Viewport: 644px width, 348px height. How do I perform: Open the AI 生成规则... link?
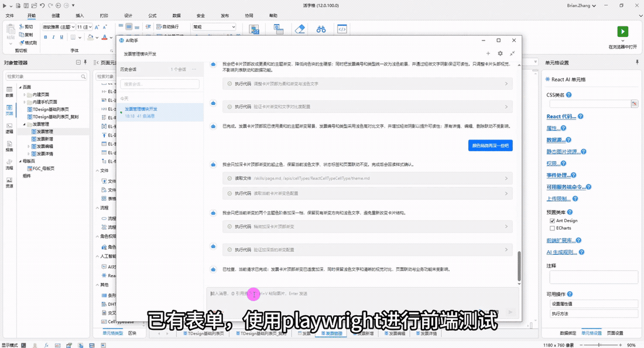click(561, 252)
